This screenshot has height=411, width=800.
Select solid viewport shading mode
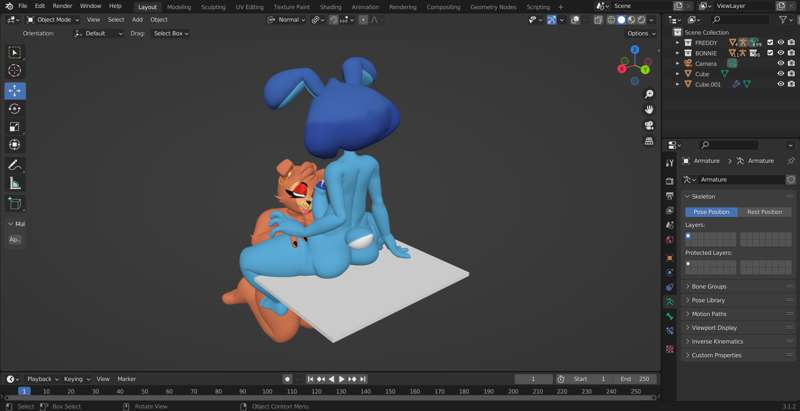621,20
